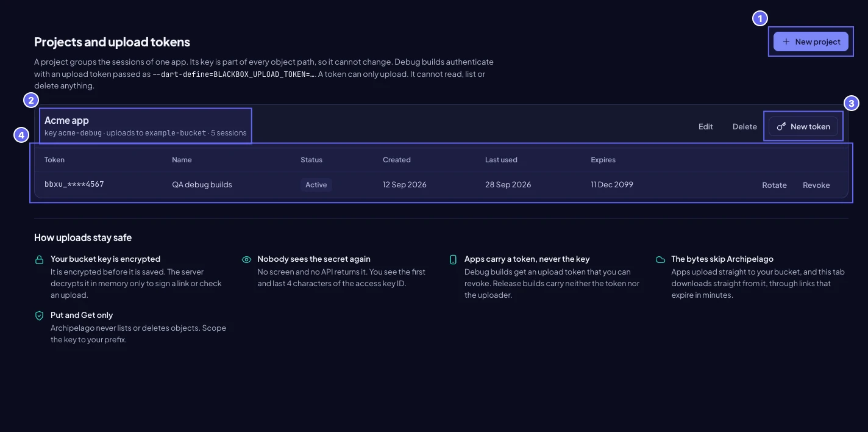The image size is (868, 432).
Task: Click the token value bbxu_****4567
Action: pos(74,184)
